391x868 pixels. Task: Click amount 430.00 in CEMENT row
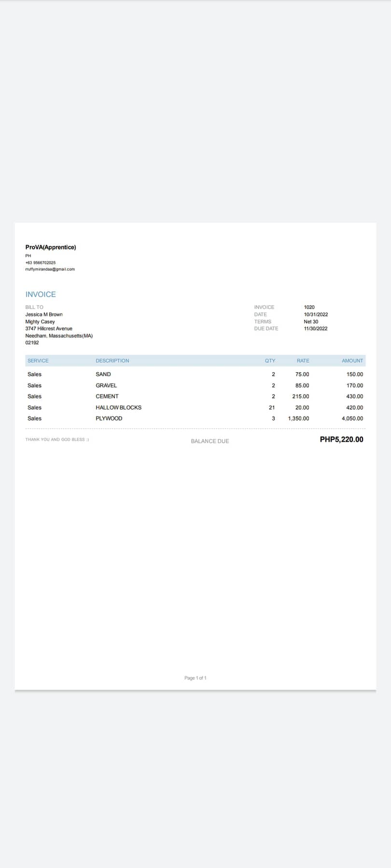355,396
